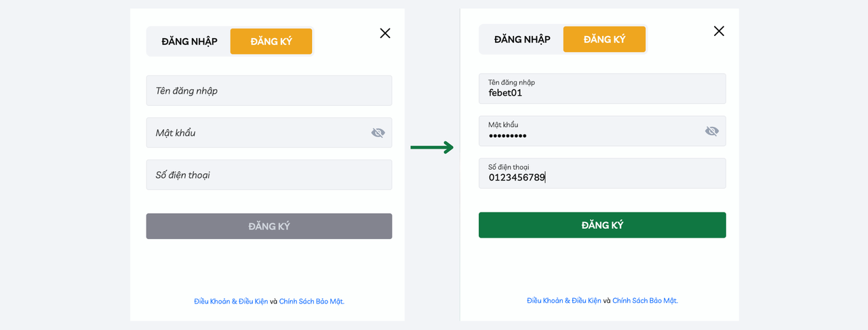Screen dimensions: 868x330
Task: Click the phone field showing 0123456789
Action: coord(601,174)
